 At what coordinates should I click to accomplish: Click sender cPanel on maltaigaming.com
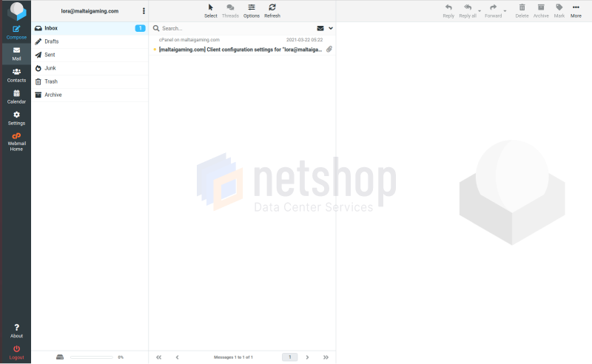pyautogui.click(x=189, y=40)
